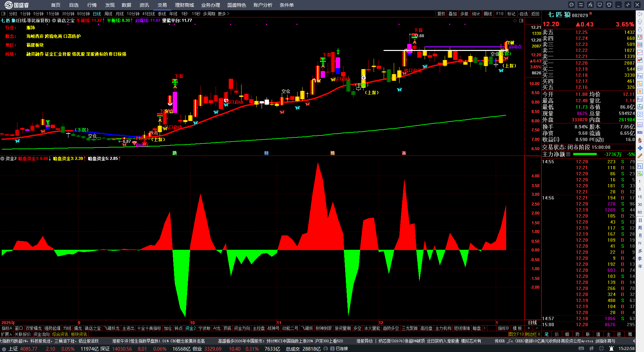Click the back arrow icon in right sidebar
The height and width of the screenshot is (352, 644).
(x=640, y=14)
